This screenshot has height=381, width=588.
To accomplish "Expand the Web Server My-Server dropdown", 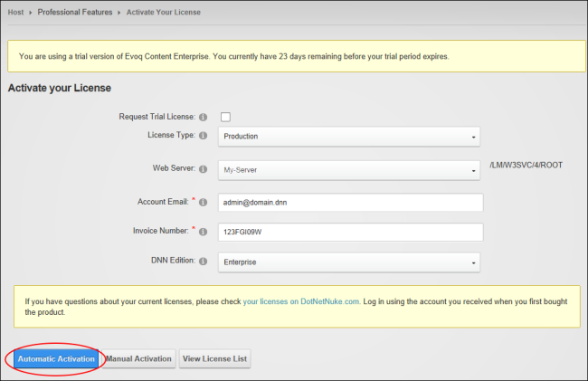I will click(349, 170).
